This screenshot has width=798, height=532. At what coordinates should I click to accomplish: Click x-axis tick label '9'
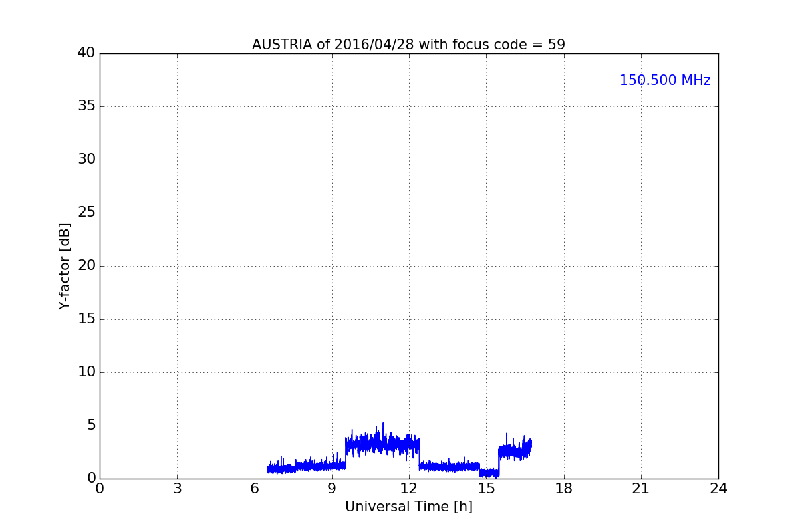click(x=332, y=489)
